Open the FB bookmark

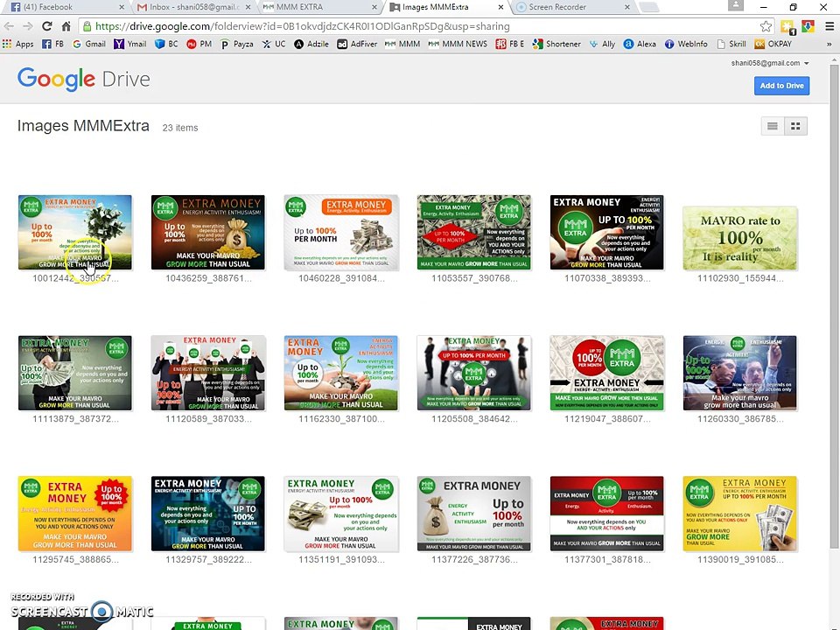[x=52, y=44]
